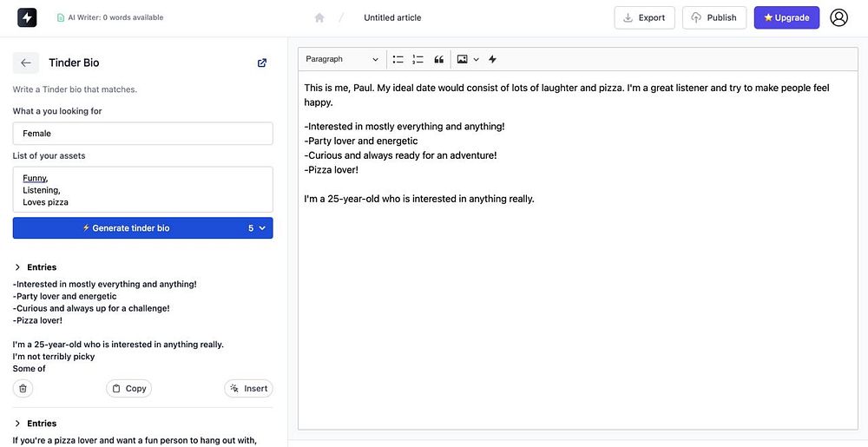Click the lightning bolt app logo
868x447 pixels.
tap(27, 17)
